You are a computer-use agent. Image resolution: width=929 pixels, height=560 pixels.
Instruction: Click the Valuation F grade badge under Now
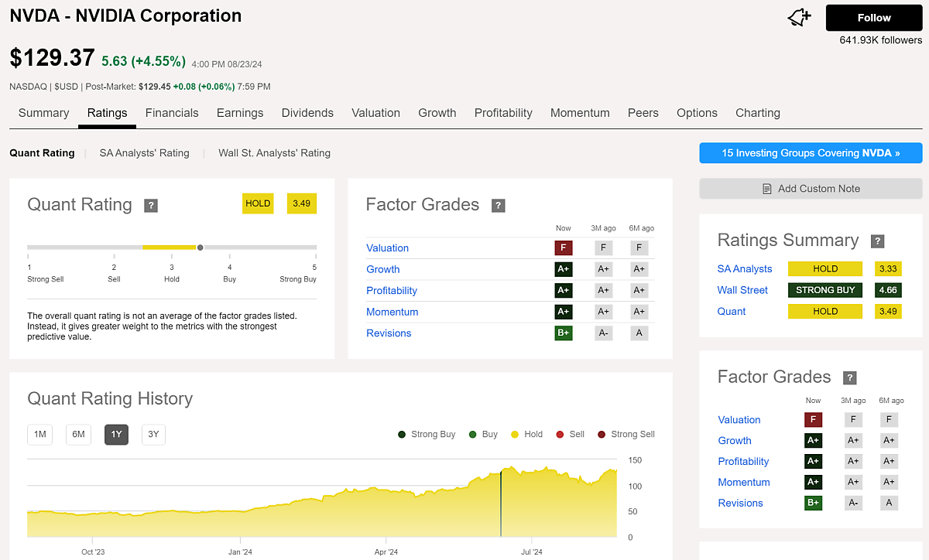(x=564, y=248)
